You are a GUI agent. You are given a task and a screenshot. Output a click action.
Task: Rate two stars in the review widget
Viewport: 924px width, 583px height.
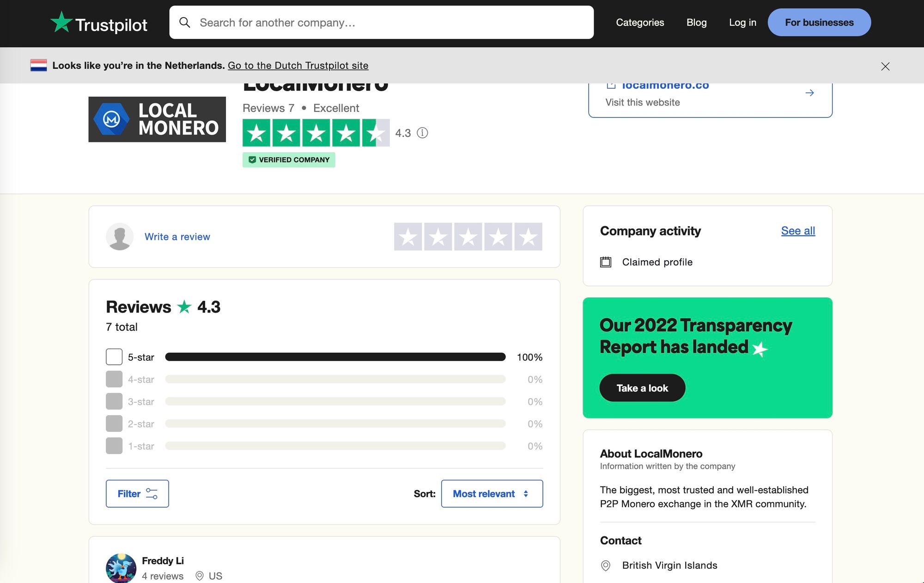(x=438, y=237)
